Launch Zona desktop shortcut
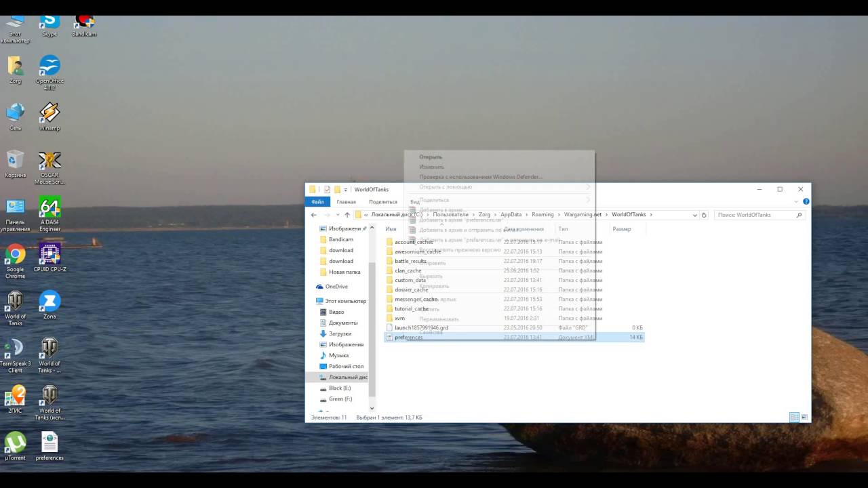Image resolution: width=868 pixels, height=488 pixels. click(50, 305)
